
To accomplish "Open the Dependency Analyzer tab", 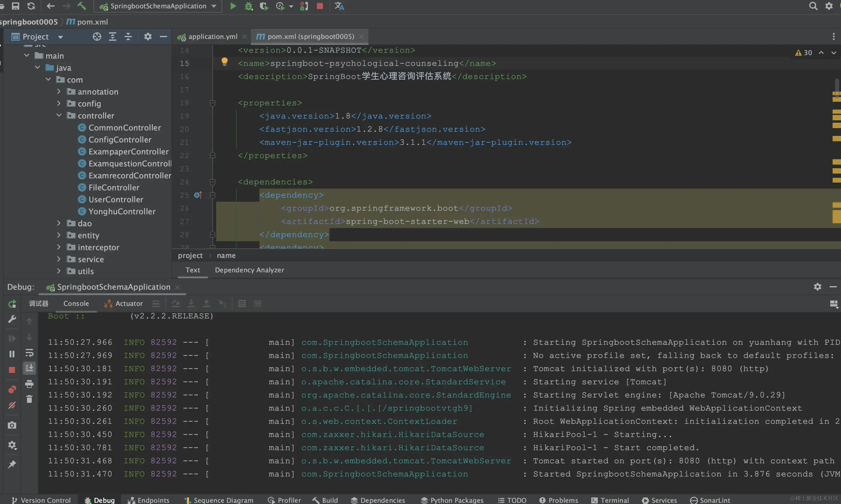I will pos(249,270).
